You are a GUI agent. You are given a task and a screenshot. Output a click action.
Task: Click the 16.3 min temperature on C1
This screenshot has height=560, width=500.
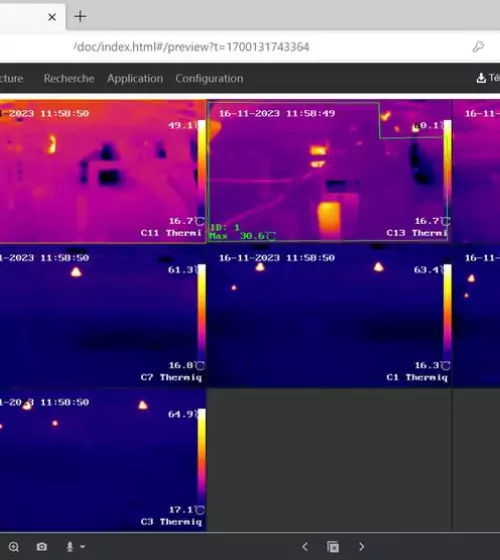pyautogui.click(x=432, y=365)
